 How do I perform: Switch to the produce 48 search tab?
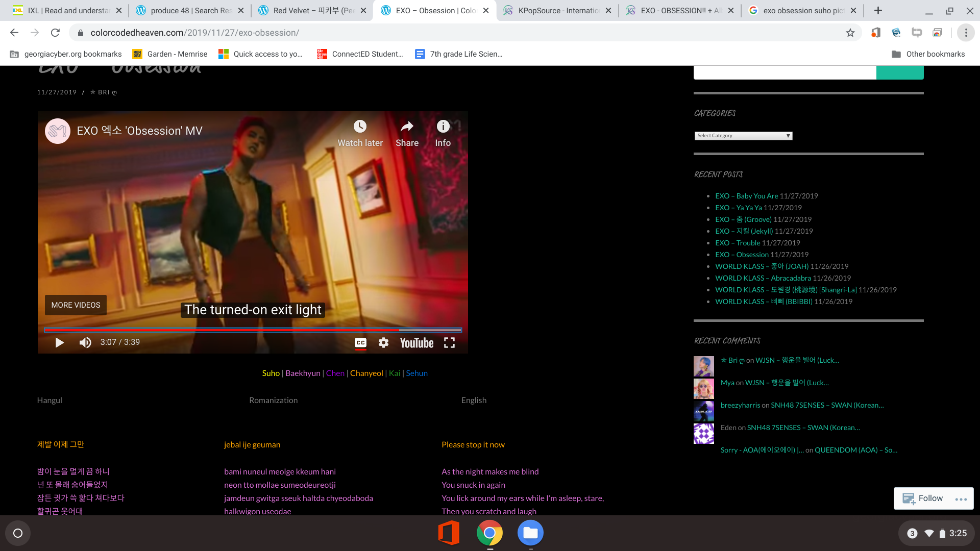tap(190, 10)
